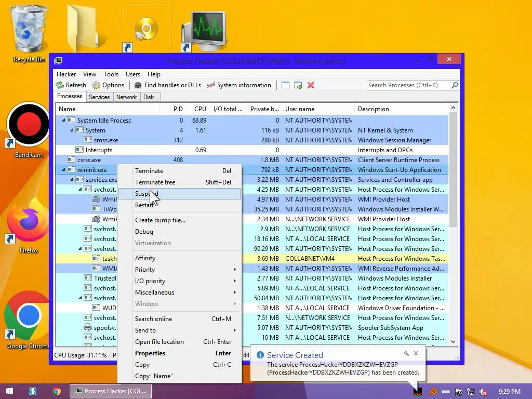The width and height of the screenshot is (532, 399).
Task: Collapse the System tree node
Action: click(x=72, y=130)
